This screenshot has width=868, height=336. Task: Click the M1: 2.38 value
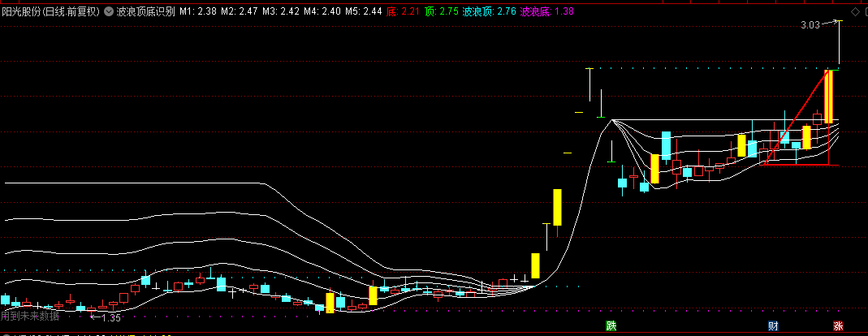197,11
